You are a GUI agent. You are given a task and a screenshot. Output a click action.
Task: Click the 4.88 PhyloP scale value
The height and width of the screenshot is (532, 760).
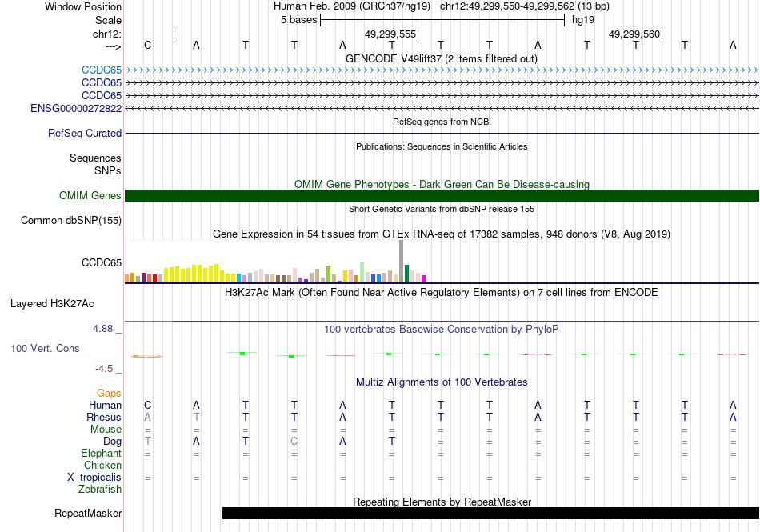coord(102,329)
